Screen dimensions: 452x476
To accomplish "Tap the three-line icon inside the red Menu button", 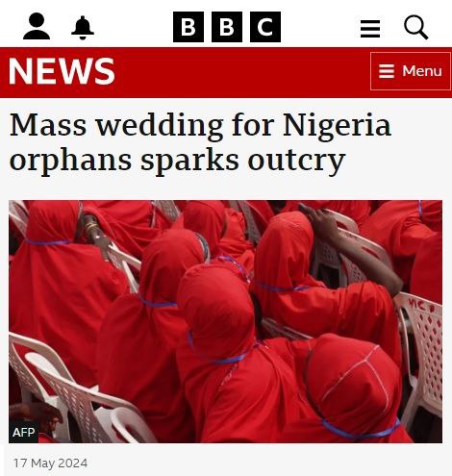I will pyautogui.click(x=387, y=71).
